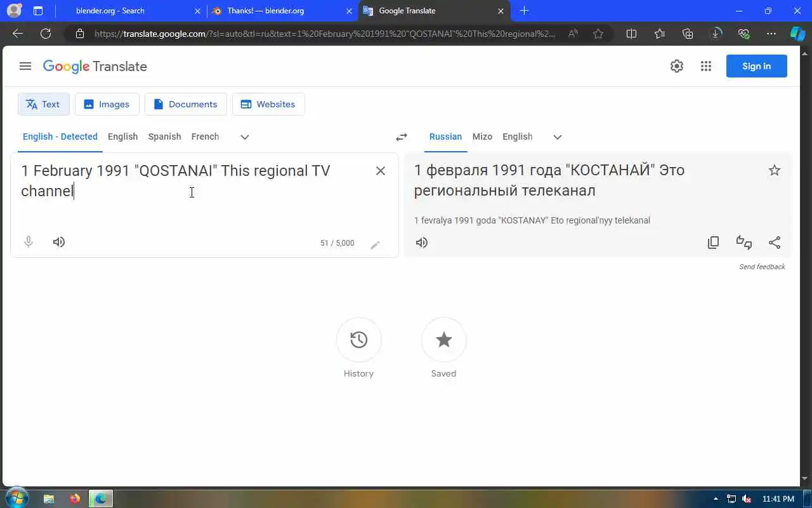This screenshot has width=812, height=508.
Task: View site information lock icon
Action: (80, 34)
